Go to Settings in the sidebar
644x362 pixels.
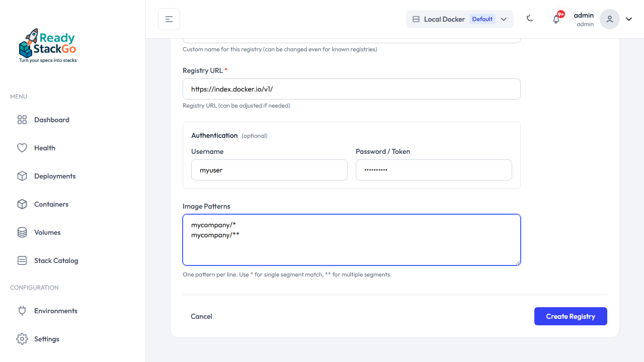[46, 339]
